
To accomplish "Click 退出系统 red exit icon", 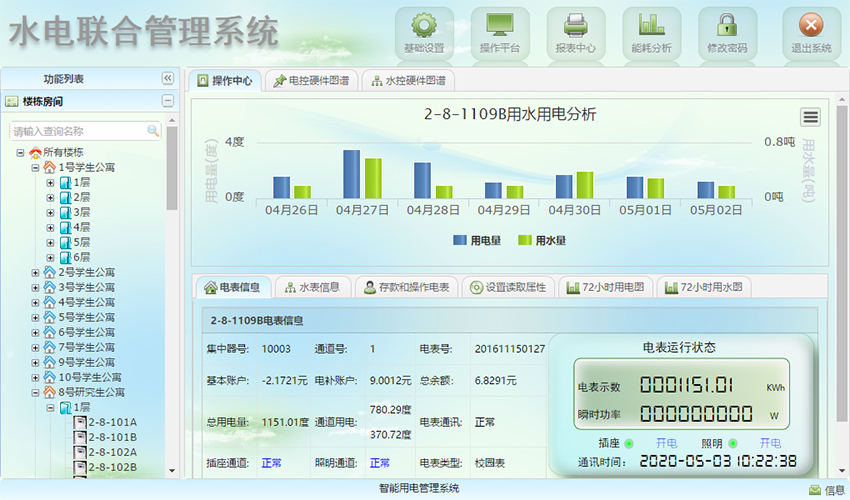I will [x=811, y=25].
